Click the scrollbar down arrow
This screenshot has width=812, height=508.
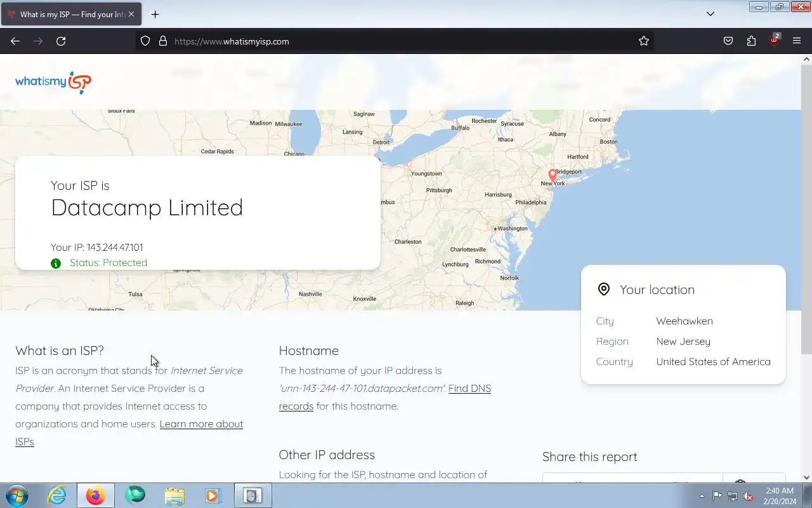[x=806, y=478]
